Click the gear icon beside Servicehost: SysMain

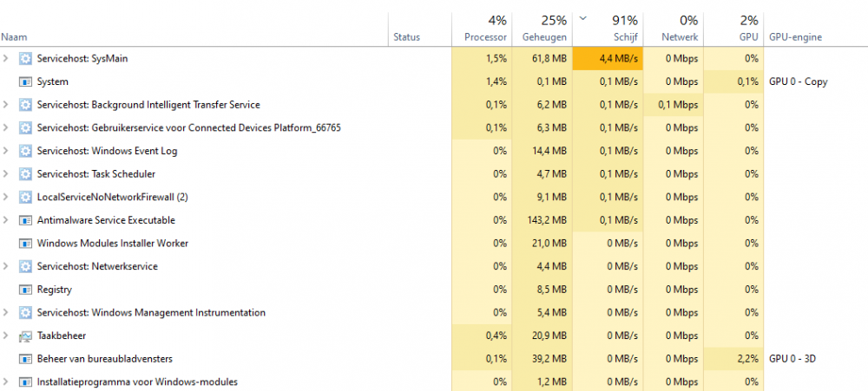point(25,58)
